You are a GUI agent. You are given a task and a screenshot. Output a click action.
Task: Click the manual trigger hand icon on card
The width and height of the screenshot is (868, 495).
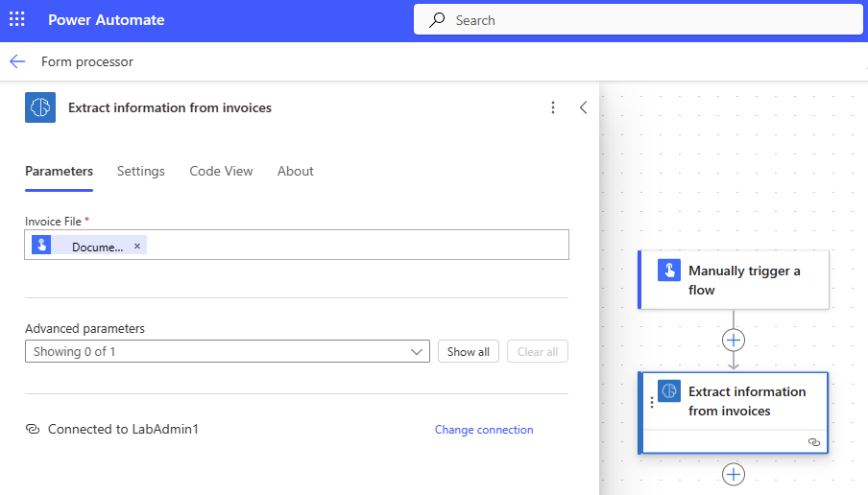coord(668,271)
